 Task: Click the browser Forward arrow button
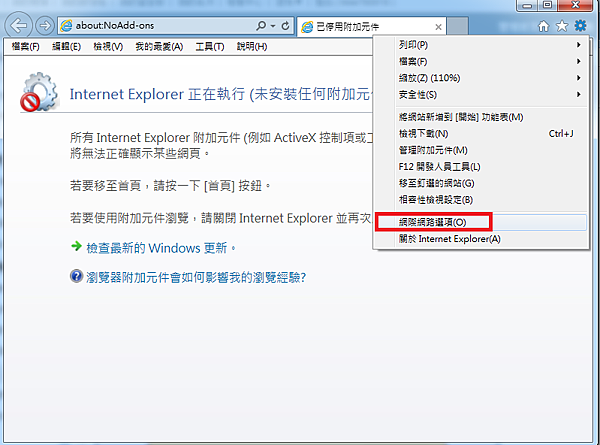tap(45, 26)
